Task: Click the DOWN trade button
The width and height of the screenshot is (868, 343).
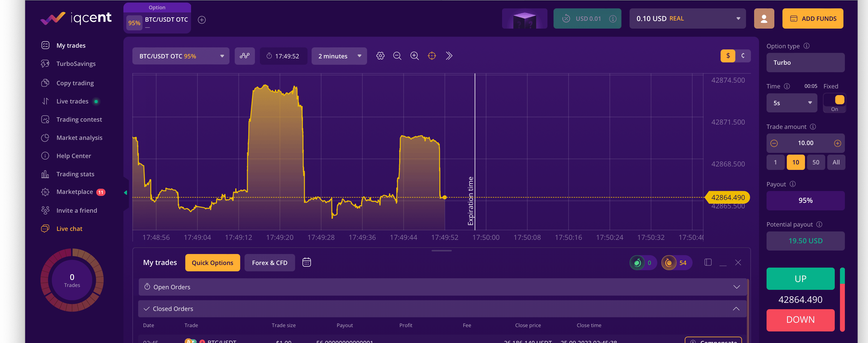Action: click(x=800, y=320)
